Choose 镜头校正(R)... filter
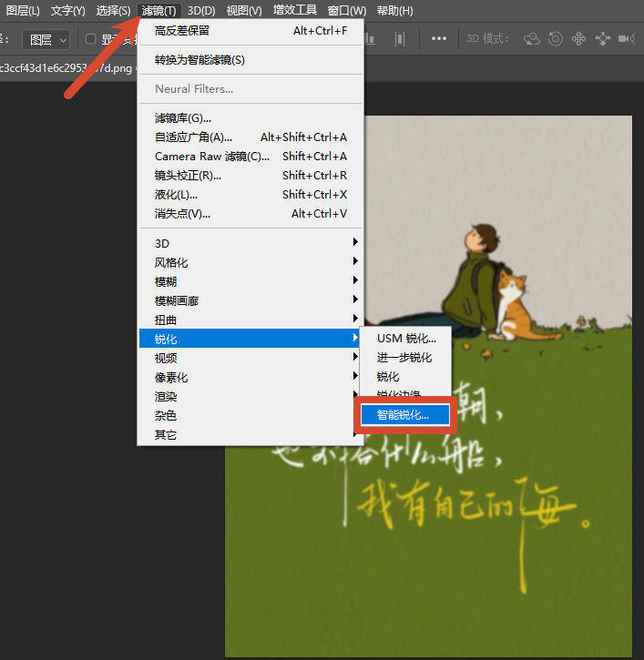 tap(250, 175)
